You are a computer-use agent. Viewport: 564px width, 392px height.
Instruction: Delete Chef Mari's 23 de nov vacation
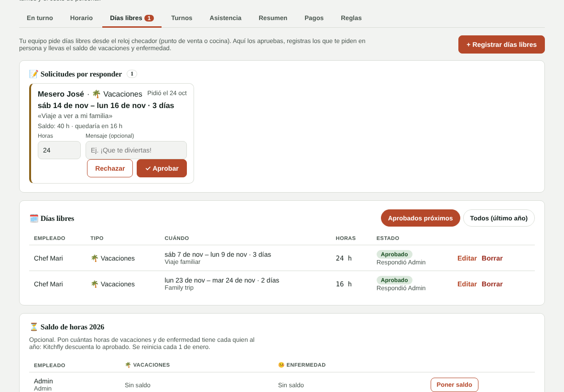pos(492,284)
